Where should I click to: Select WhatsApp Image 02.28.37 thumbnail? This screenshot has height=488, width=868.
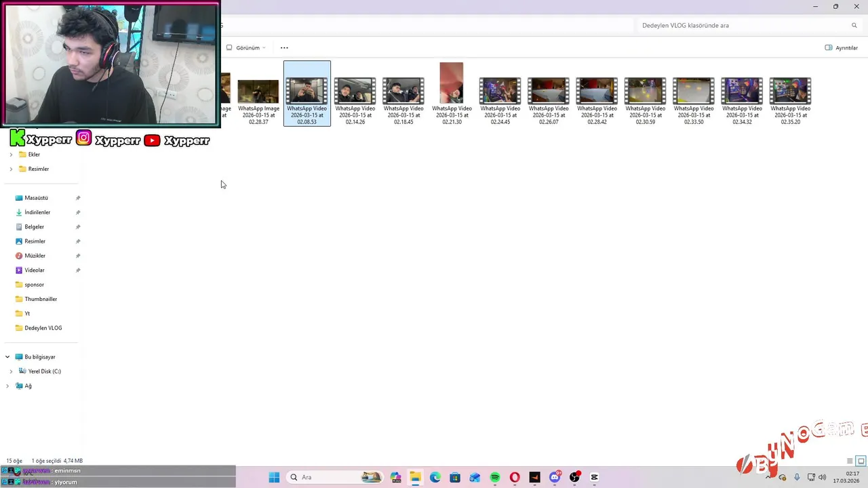258,94
